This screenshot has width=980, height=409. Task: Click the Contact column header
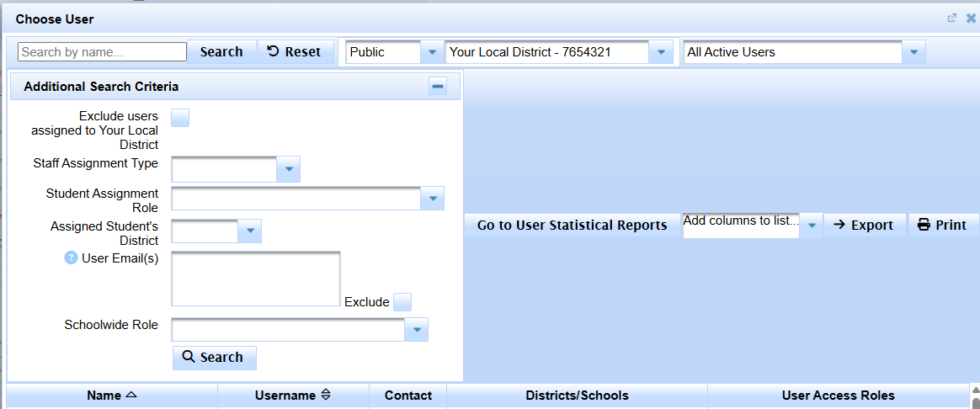pyautogui.click(x=408, y=396)
